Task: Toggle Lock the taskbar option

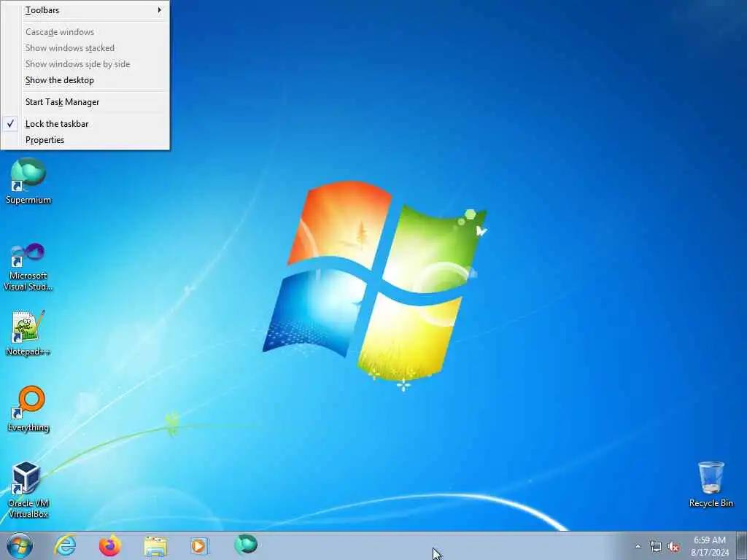Action: [85, 124]
